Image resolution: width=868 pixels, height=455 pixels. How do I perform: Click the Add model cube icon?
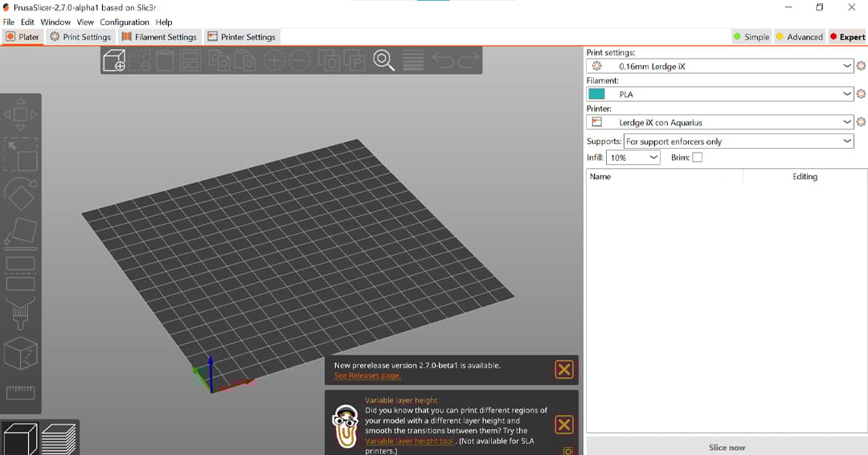point(115,60)
